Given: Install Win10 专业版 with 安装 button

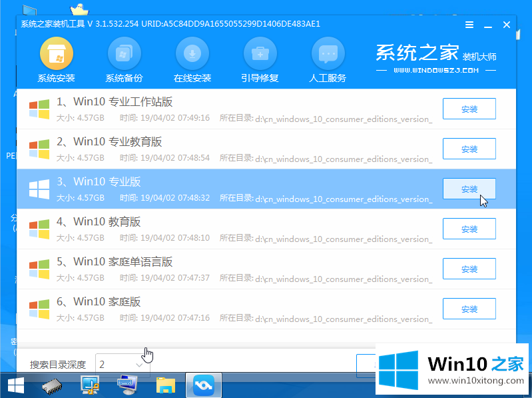Looking at the screenshot, I should pyautogui.click(x=469, y=189).
